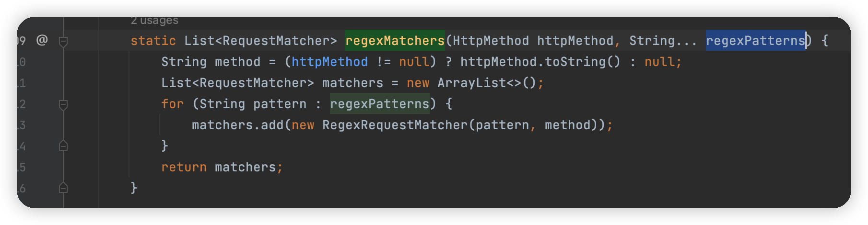The image size is (868, 225).
Task: Click the selected regexPatterns parameter
Action: [x=755, y=41]
